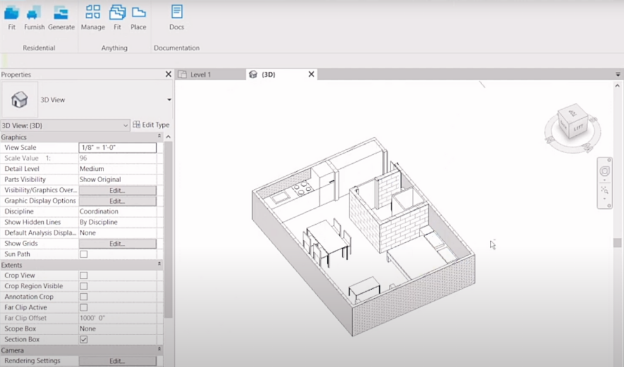The image size is (624, 368).
Task: Click Edit for Graphic Display Options
Action: 117,201
